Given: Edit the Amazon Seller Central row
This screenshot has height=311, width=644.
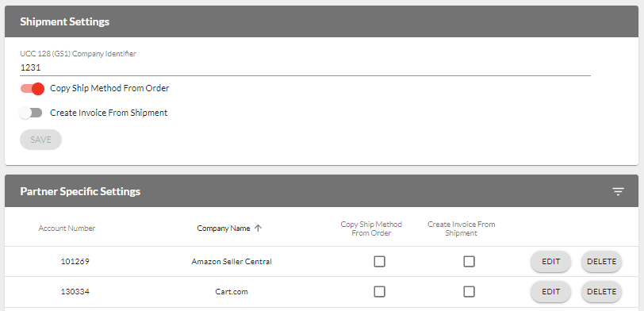Looking at the screenshot, I should [x=550, y=261].
